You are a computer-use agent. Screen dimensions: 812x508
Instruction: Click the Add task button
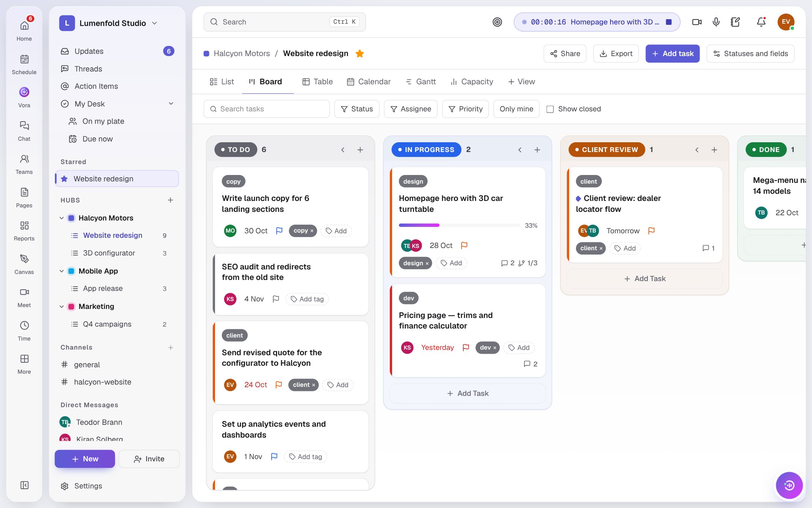click(x=672, y=53)
